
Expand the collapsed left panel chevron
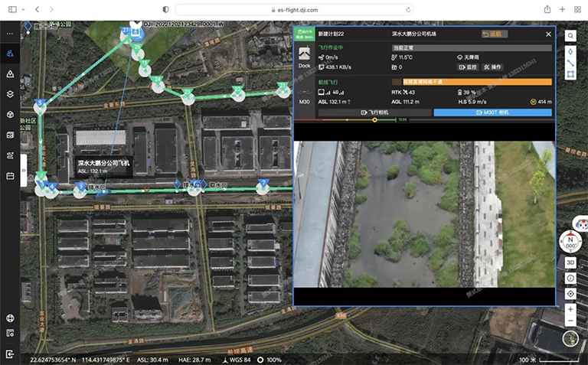pyautogui.click(x=24, y=170)
